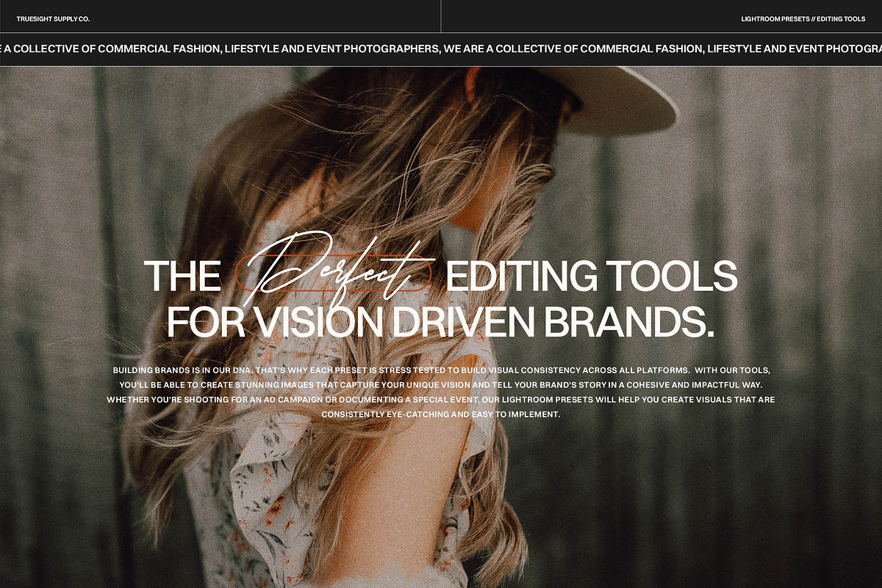Viewport: 882px width, 588px height.
Task: Click the scrolling collective photographers banner text
Action: click(441, 49)
